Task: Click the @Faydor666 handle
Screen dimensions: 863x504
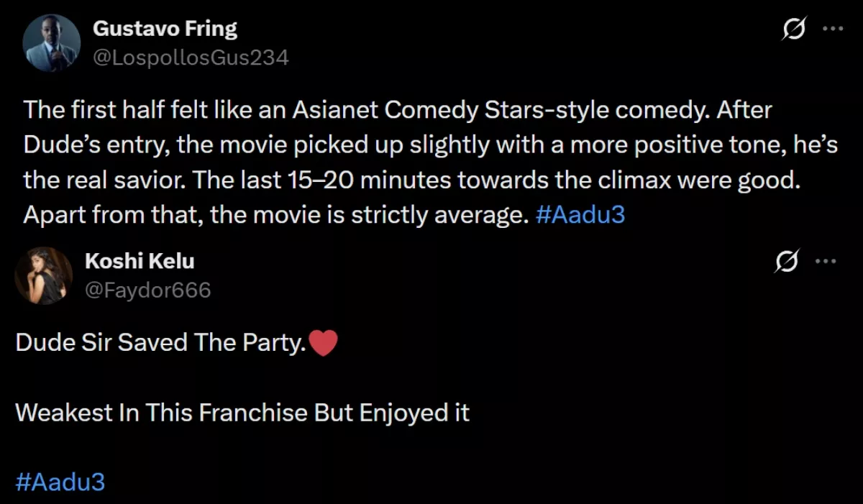Action: tap(147, 290)
